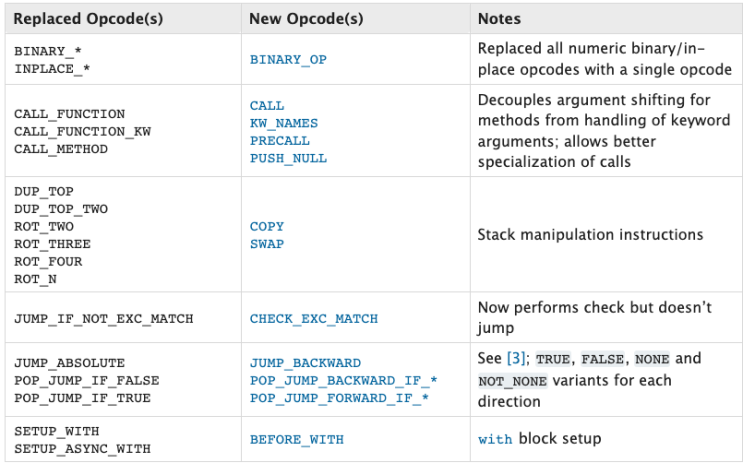Click the New Opcode(s) column header

click(306, 18)
